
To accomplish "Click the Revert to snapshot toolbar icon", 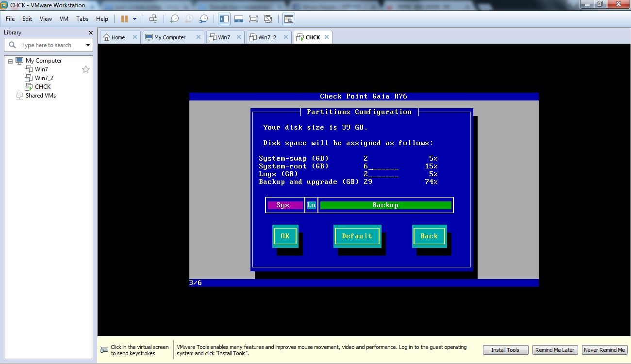I will [189, 19].
